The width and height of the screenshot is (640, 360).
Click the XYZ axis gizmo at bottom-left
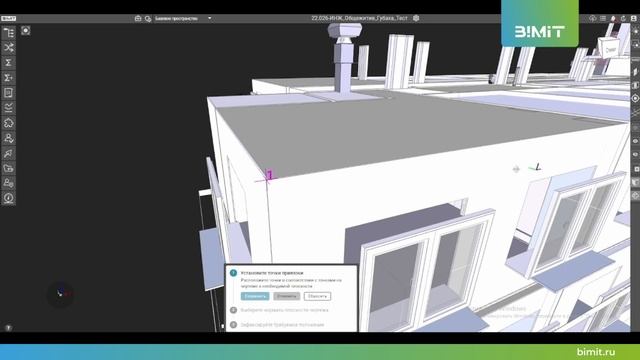60,293
